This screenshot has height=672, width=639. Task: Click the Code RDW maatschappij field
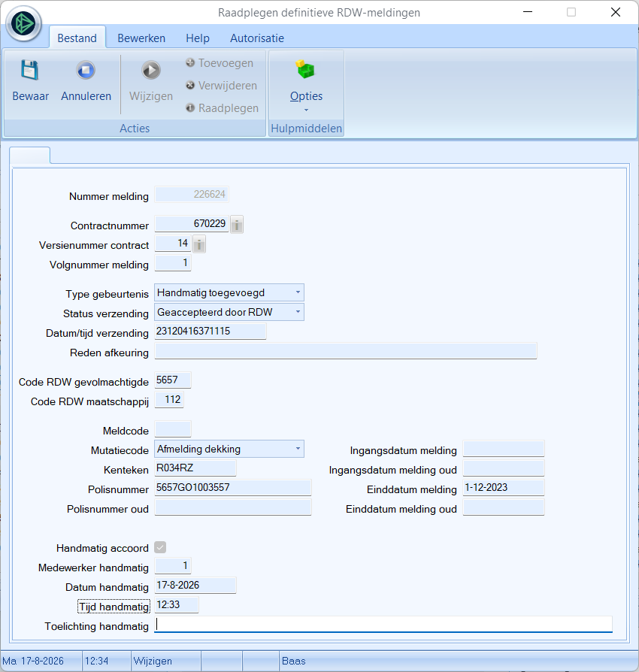169,400
